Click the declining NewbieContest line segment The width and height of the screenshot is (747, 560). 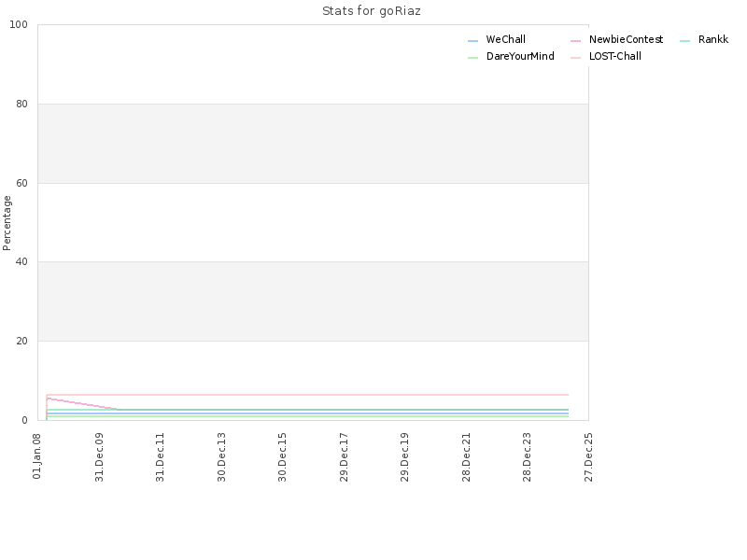(82, 403)
